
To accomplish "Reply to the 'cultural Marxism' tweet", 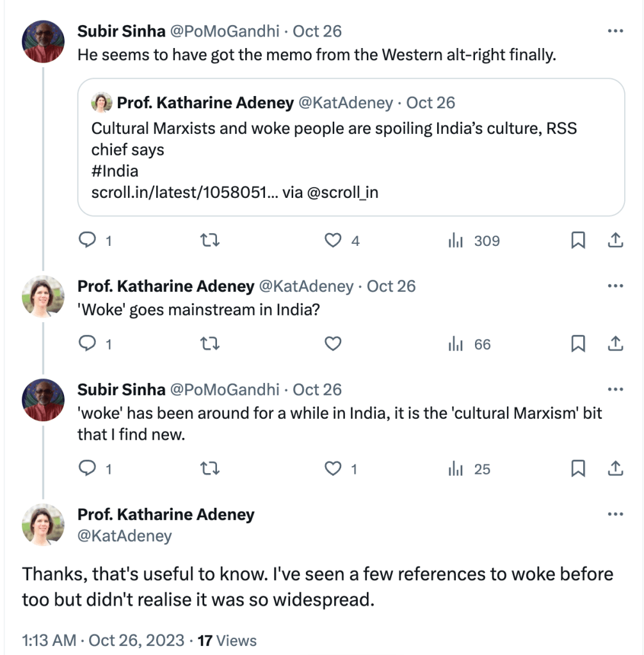I will 86,469.
